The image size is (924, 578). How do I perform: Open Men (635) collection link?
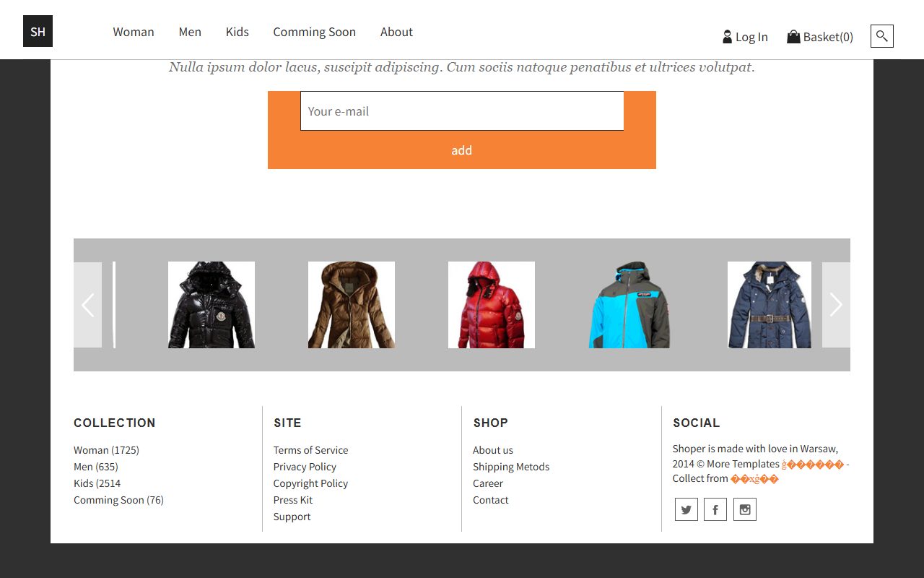[x=96, y=467]
